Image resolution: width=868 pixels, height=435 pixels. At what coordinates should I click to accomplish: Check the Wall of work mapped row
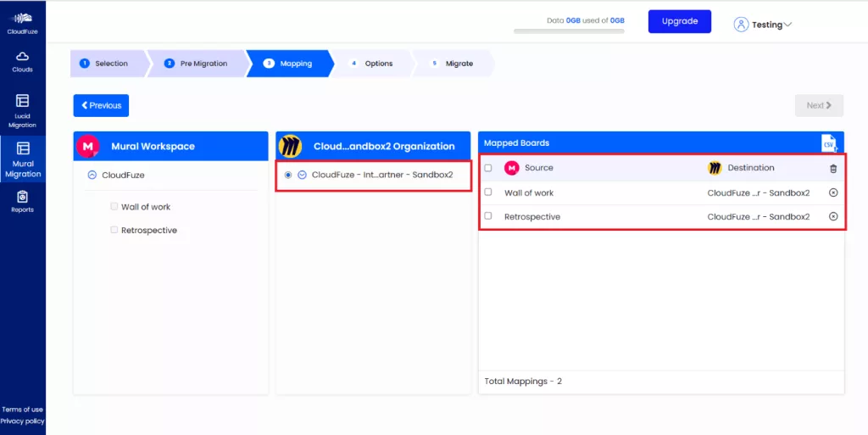tap(488, 192)
